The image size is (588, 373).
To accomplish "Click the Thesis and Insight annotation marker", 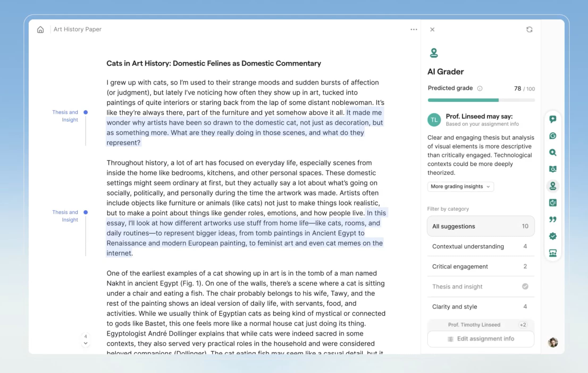I will (86, 112).
